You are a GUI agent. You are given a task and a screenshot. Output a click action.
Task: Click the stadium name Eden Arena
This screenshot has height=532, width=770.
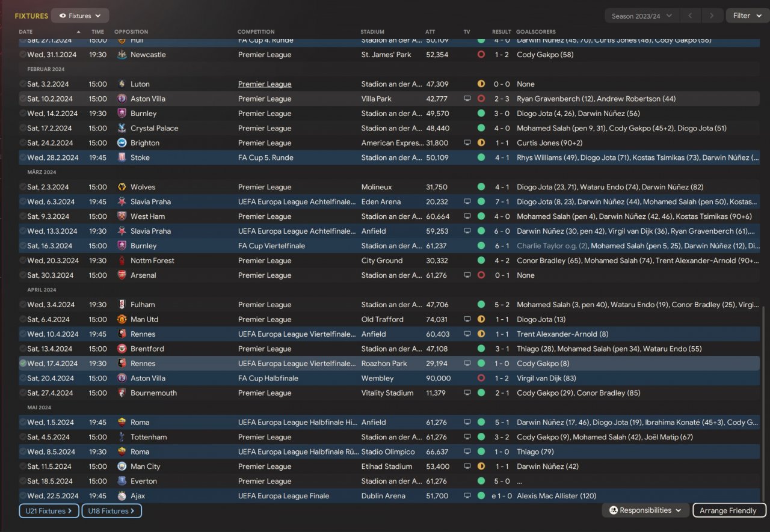click(381, 202)
